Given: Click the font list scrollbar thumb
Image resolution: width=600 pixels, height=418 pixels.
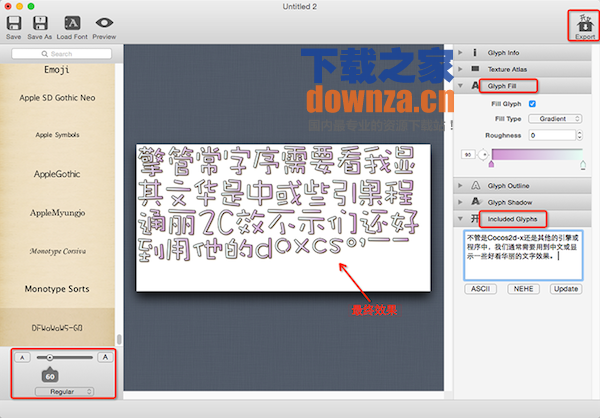Looking at the screenshot, I should point(119,339).
